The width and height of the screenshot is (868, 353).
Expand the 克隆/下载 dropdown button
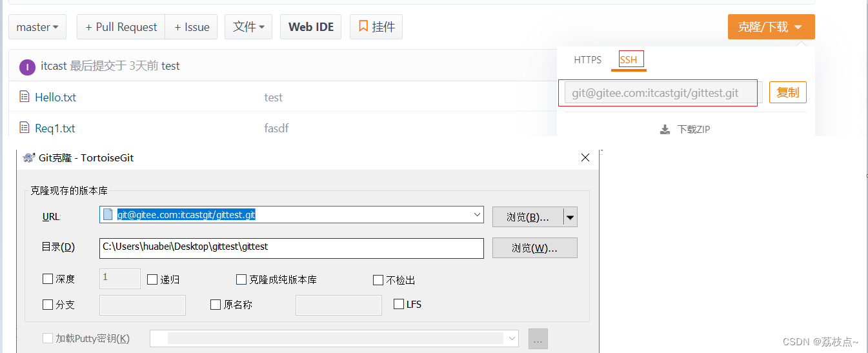771,27
